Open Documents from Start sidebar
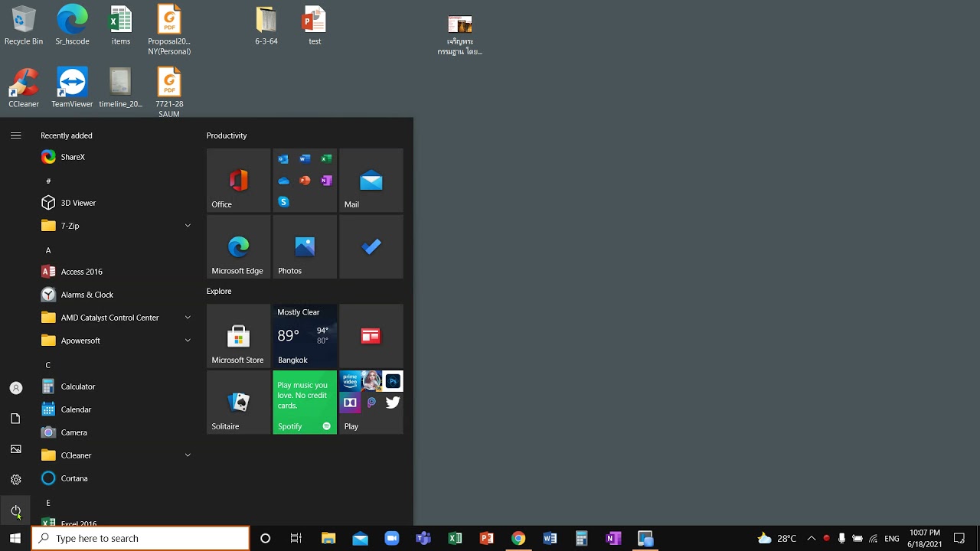The height and width of the screenshot is (551, 980). [x=15, y=419]
